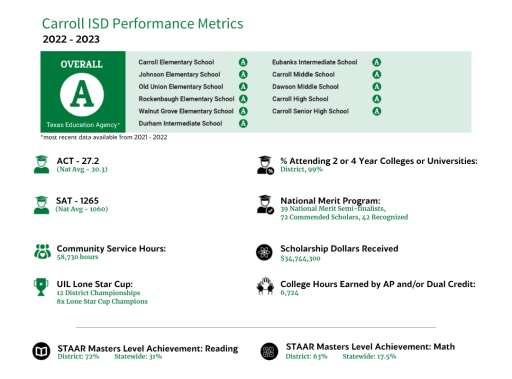Select the Community Service Hours people icon

[42, 252]
